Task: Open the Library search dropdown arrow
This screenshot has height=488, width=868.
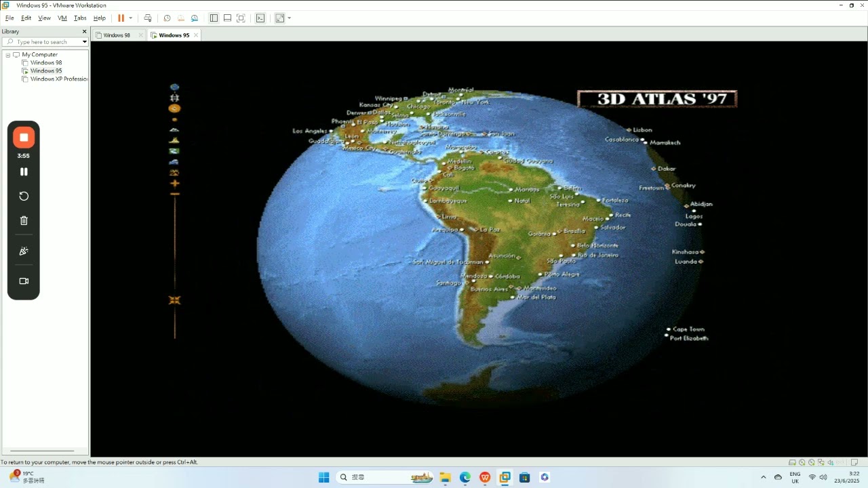Action: pos(84,42)
